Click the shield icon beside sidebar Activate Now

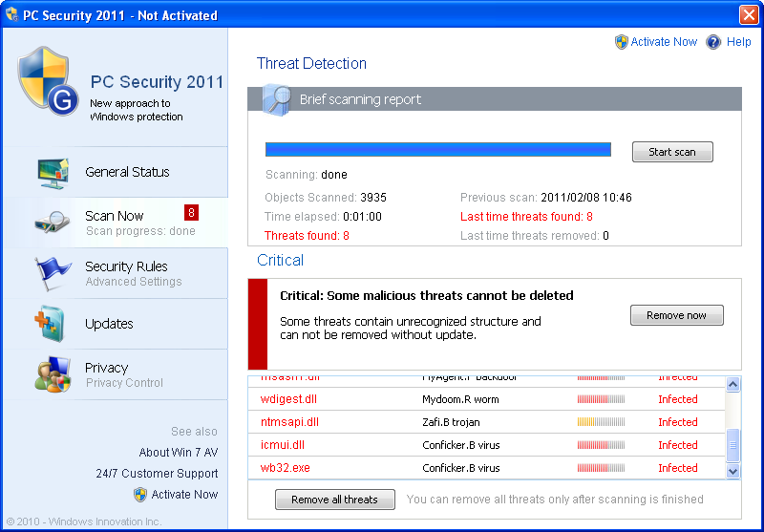tap(140, 495)
